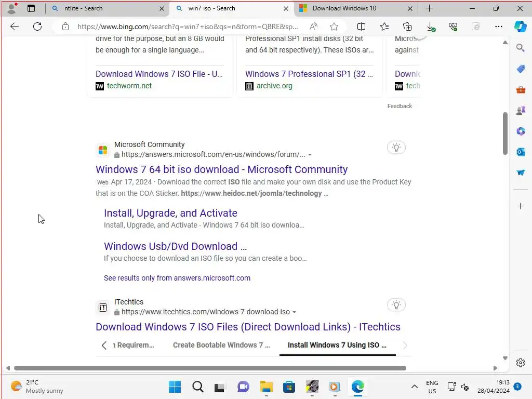Expand the answers.microsoft.com URL dropdown arrow

tap(310, 155)
